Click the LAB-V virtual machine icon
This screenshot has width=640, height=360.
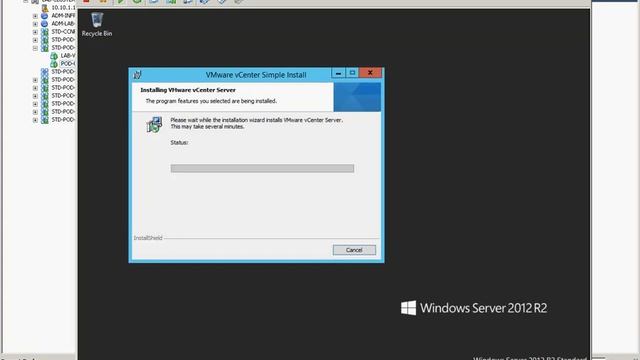pyautogui.click(x=54, y=56)
